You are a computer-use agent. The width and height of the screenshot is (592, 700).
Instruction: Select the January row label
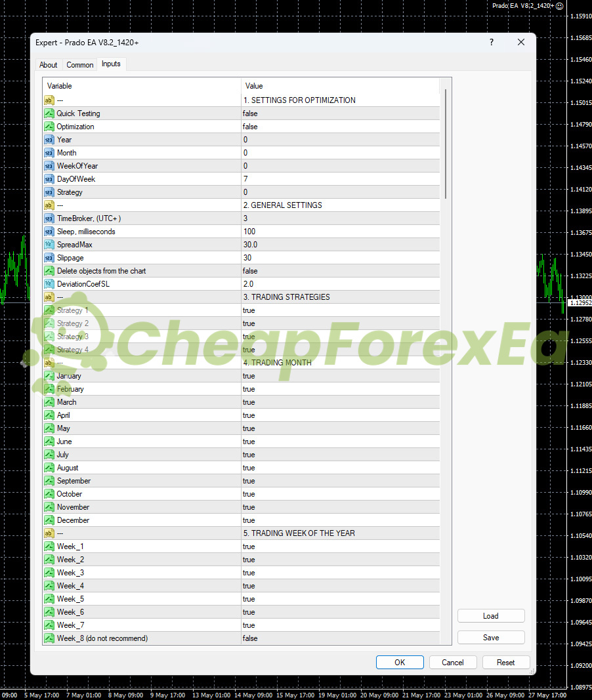tap(69, 376)
